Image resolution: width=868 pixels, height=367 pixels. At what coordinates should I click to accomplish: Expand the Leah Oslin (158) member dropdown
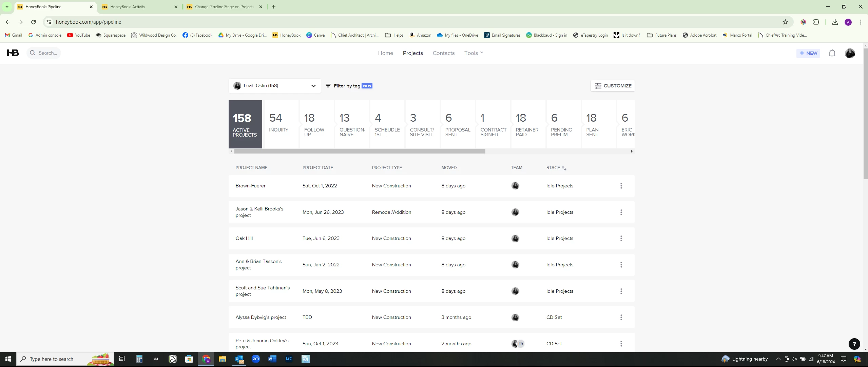pyautogui.click(x=313, y=86)
